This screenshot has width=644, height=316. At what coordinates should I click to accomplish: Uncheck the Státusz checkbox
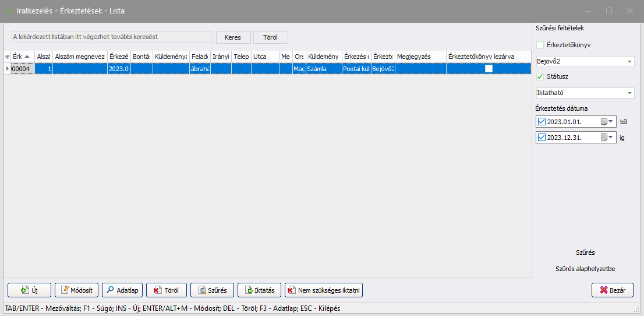[x=540, y=76]
